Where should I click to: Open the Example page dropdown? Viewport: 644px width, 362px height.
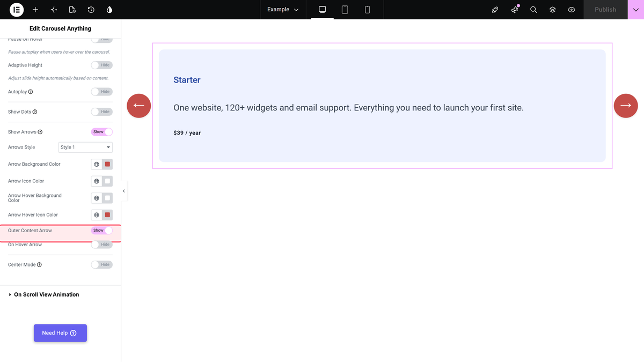click(x=283, y=10)
